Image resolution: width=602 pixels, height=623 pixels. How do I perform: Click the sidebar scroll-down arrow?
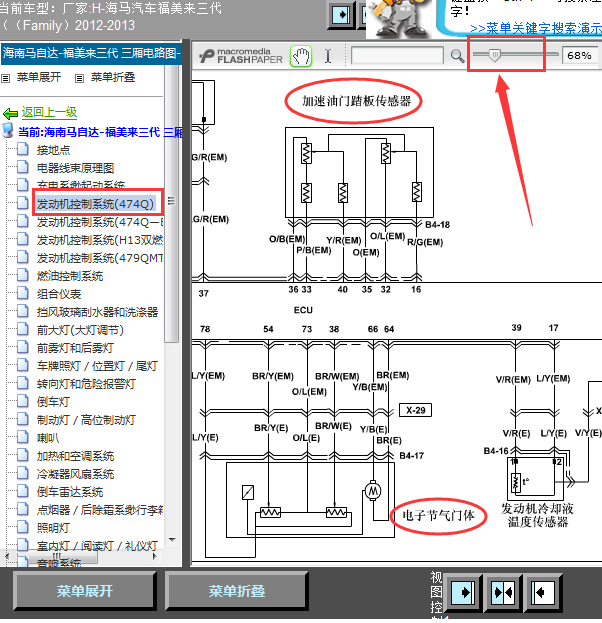click(172, 540)
